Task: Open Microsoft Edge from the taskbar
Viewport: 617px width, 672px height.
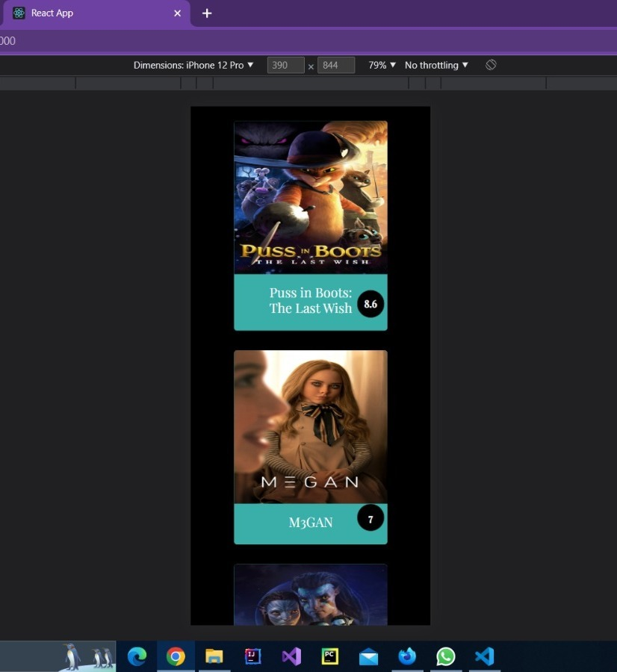Action: [x=137, y=656]
